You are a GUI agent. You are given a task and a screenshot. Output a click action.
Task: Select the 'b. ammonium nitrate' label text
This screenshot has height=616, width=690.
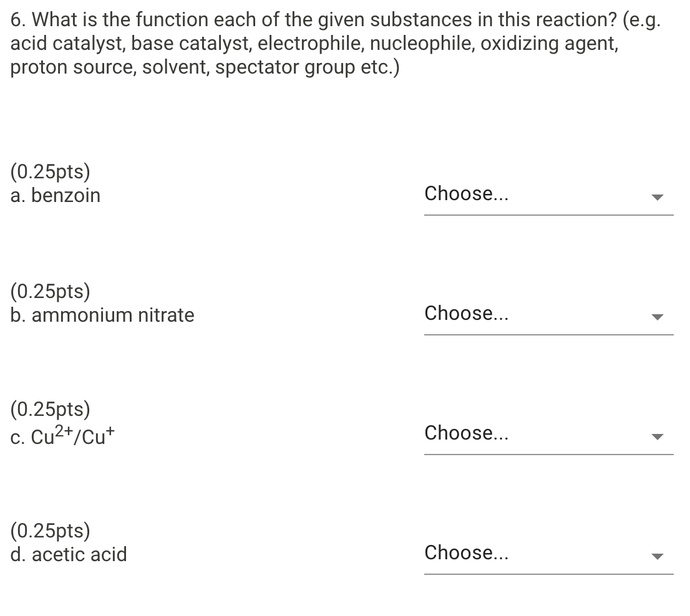point(102,315)
